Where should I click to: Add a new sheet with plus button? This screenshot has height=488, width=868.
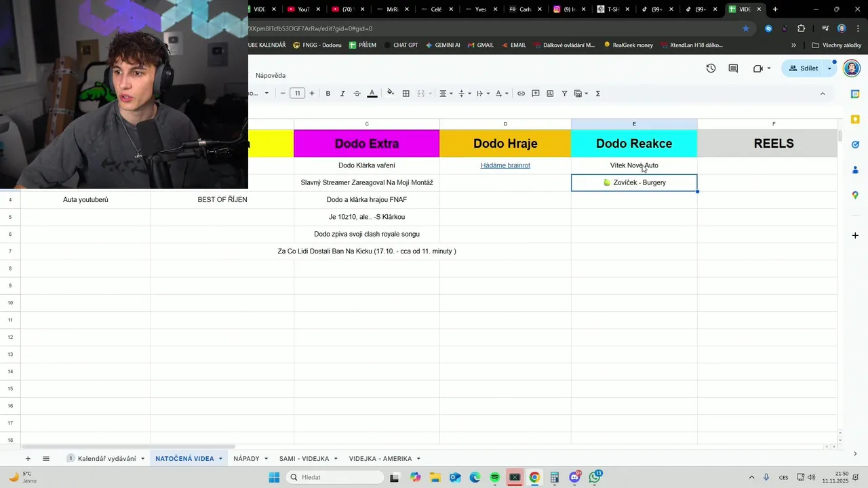coord(28,459)
